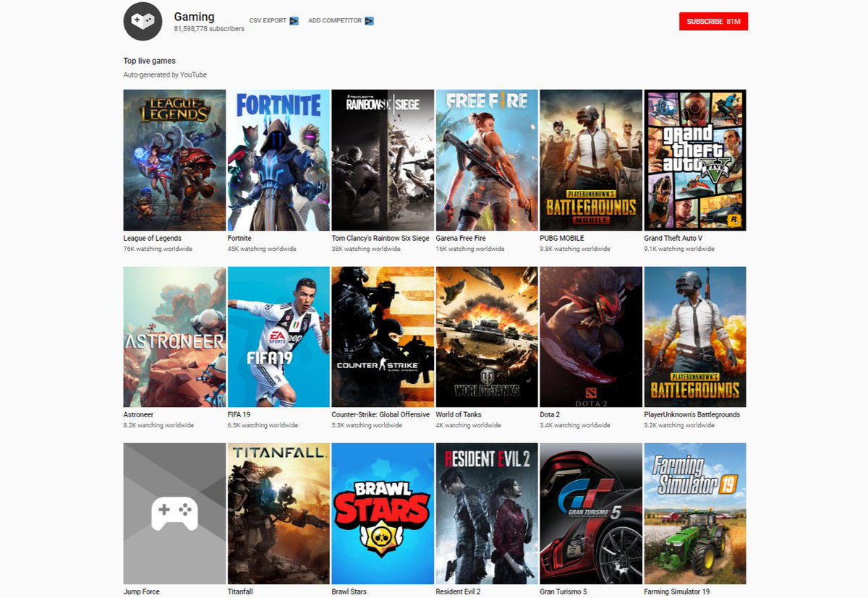The height and width of the screenshot is (598, 868).
Task: Click the 3.2K watching worldwide text
Action: tap(679, 426)
